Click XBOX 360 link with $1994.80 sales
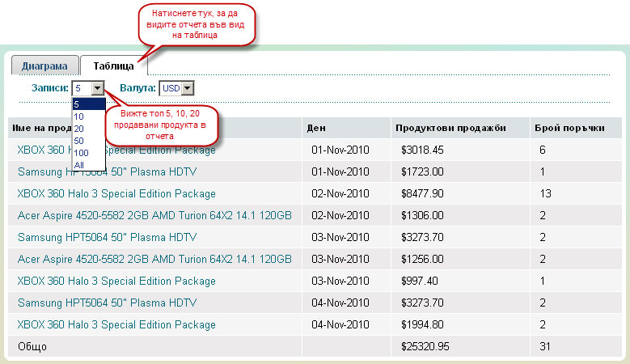 (x=116, y=325)
